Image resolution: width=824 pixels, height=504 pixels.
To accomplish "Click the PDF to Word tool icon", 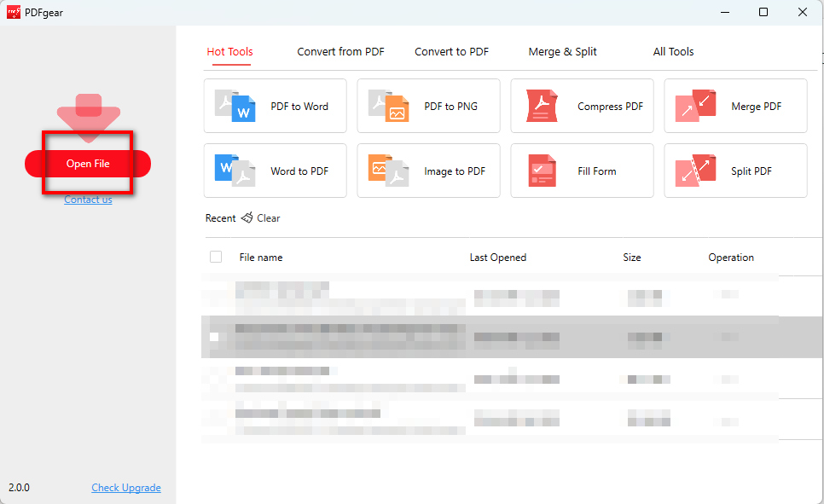I will pos(235,106).
